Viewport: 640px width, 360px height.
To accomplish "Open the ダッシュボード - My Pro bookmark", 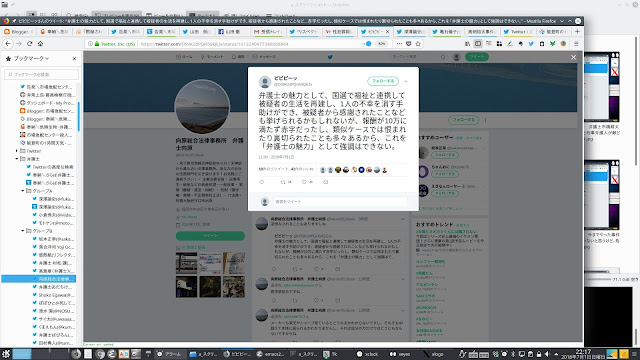I will tap(47, 103).
